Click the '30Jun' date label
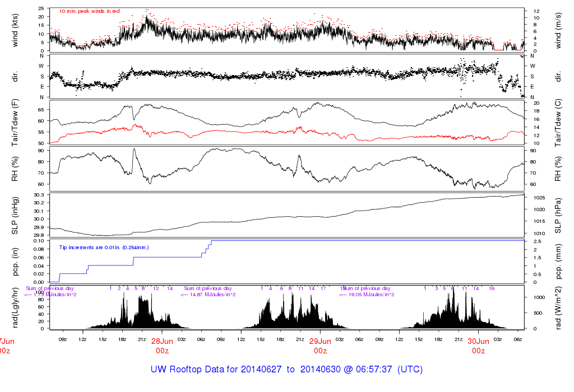 [479, 341]
